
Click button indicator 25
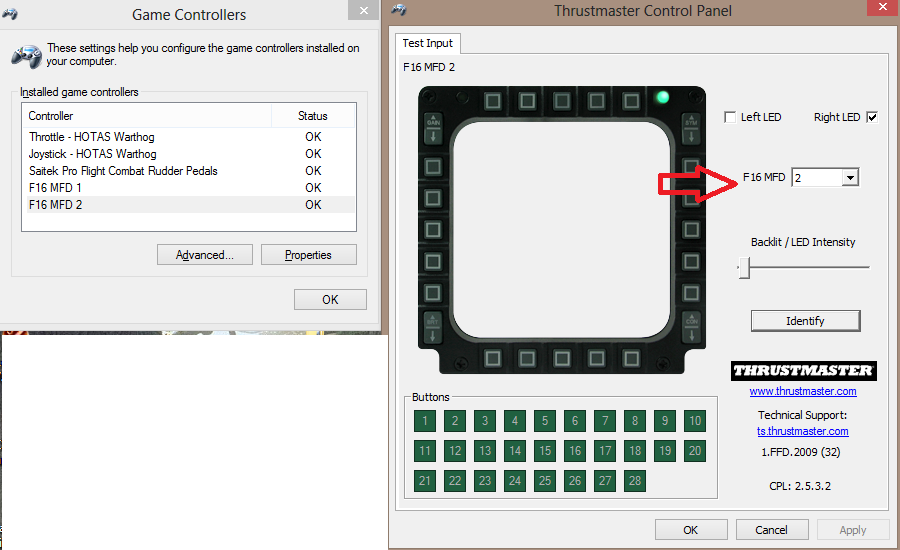click(545, 481)
